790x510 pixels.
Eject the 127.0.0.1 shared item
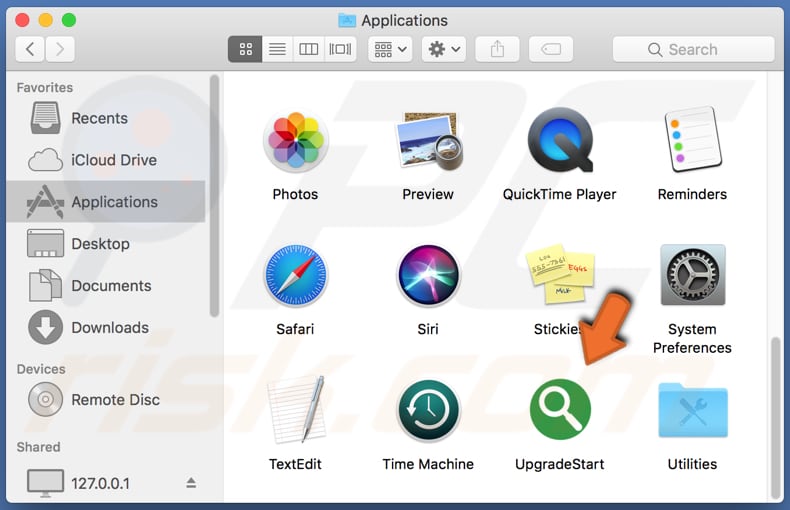pyautogui.click(x=191, y=483)
